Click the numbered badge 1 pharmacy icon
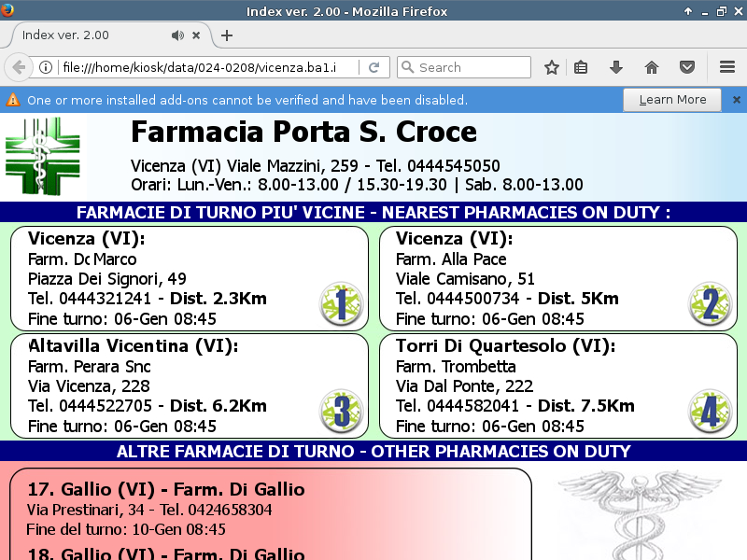Image resolution: width=747 pixels, height=560 pixels. point(341,303)
